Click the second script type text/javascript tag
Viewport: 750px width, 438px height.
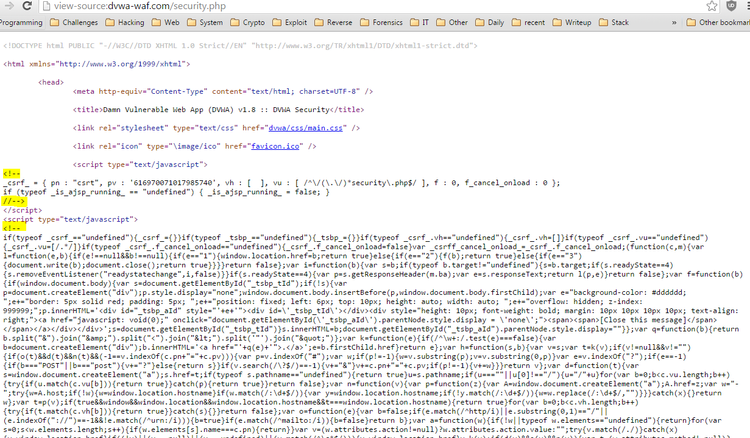[70, 219]
